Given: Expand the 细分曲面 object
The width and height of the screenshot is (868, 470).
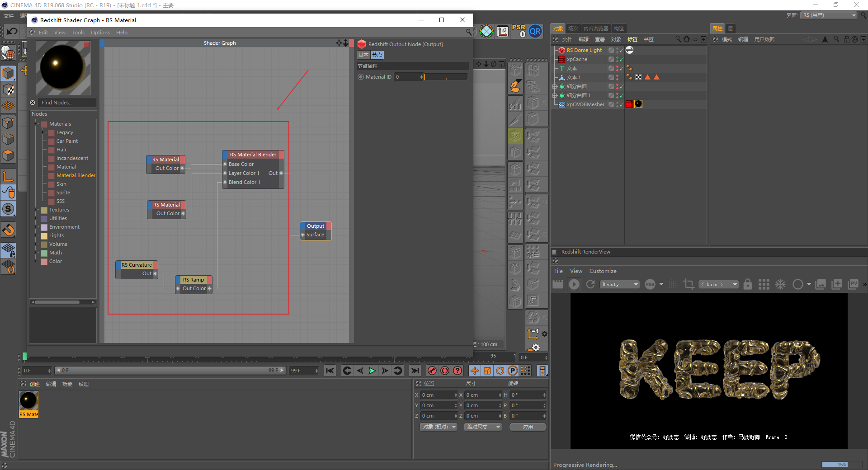Looking at the screenshot, I should point(555,86).
